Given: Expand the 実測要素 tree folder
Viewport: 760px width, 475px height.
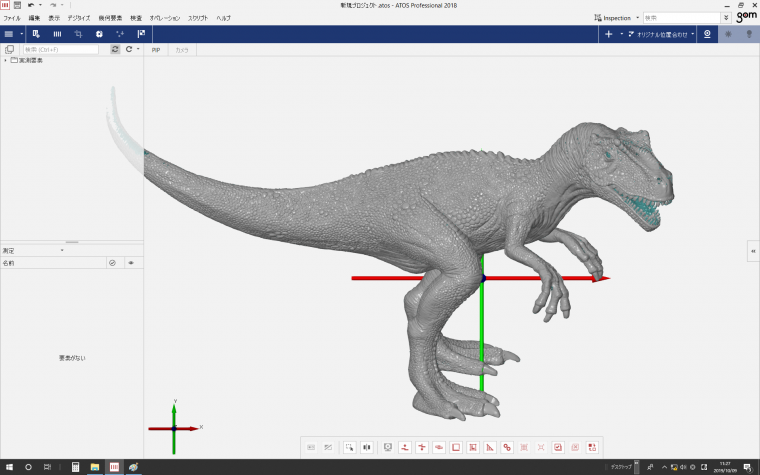Looking at the screenshot, I should pyautogui.click(x=5, y=61).
